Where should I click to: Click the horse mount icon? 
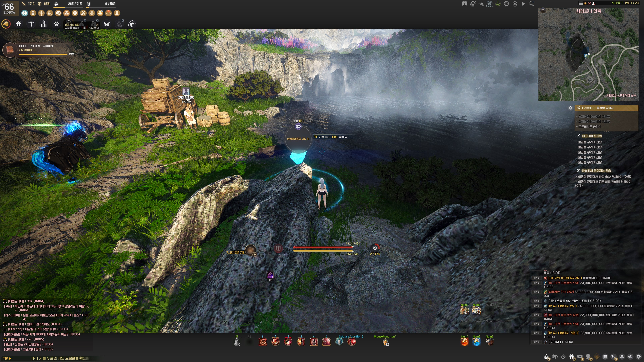click(x=6, y=24)
